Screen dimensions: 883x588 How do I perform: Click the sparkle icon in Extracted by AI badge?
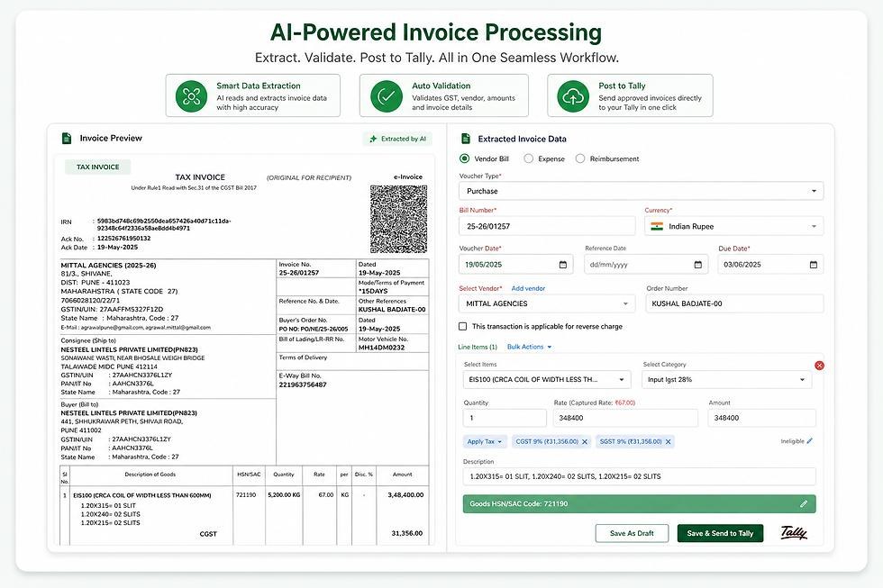tap(373, 139)
